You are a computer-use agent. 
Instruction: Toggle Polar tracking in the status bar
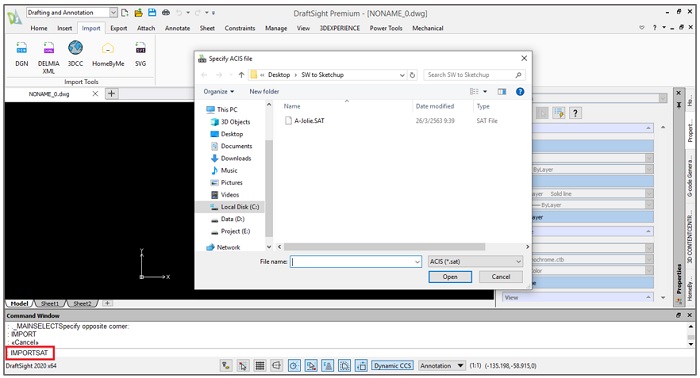(294, 366)
